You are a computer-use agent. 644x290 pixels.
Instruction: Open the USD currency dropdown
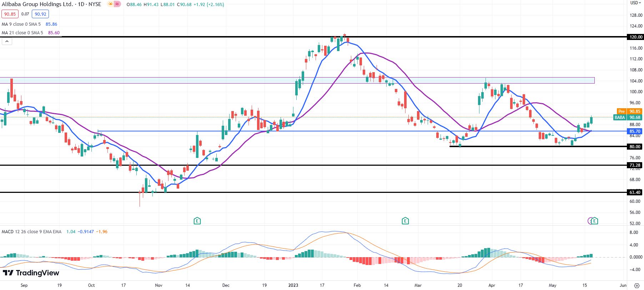pyautogui.click(x=635, y=3)
